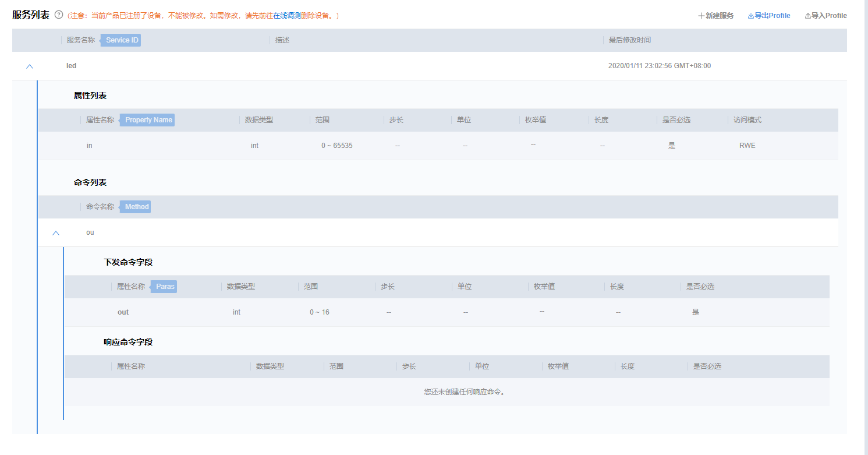Click the 服务列表 page title
868x455 pixels.
coord(31,15)
